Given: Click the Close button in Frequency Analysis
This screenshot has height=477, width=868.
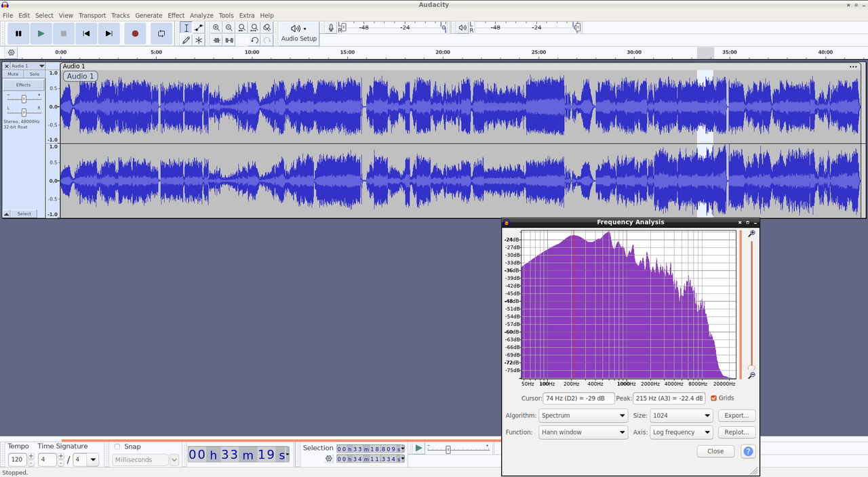Looking at the screenshot, I should coord(715,451).
